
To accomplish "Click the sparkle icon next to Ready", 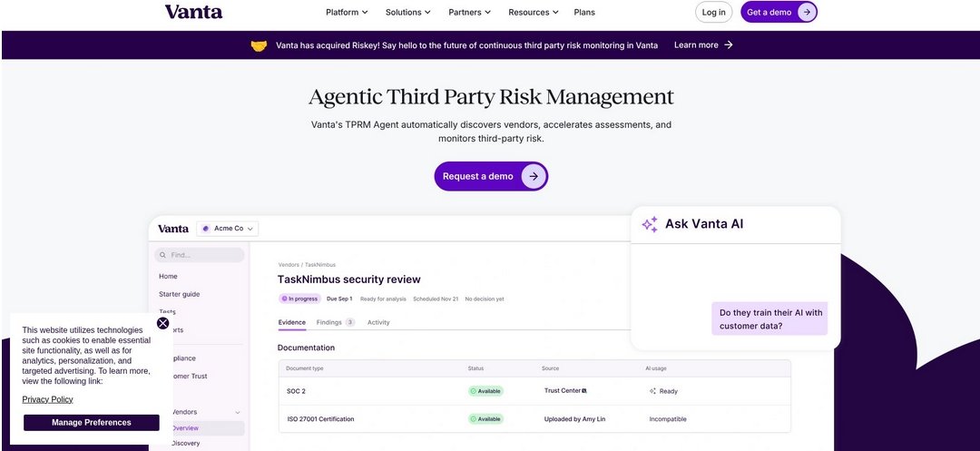I will pos(652,391).
